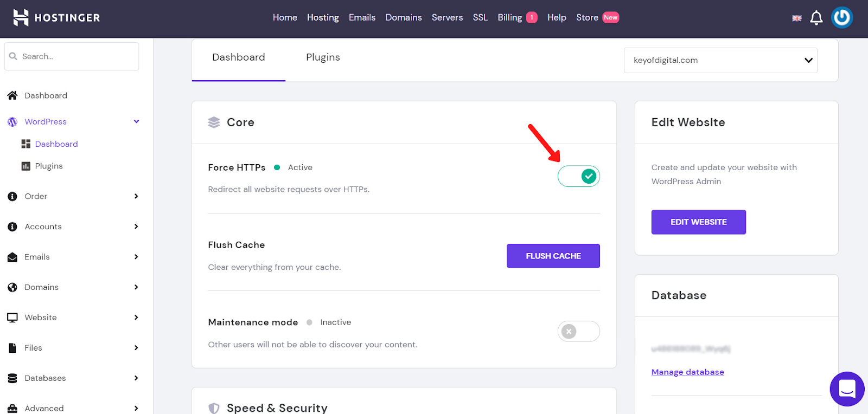Open the notifications bell

coord(816,18)
